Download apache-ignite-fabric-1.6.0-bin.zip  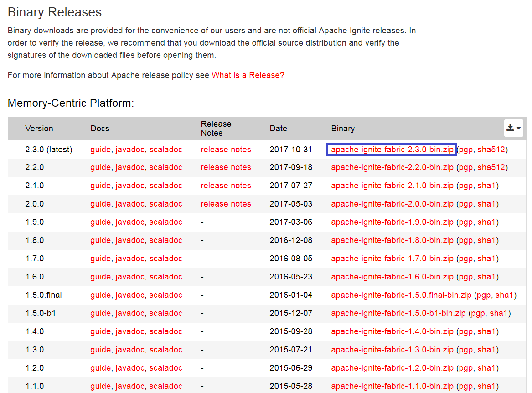tap(392, 277)
